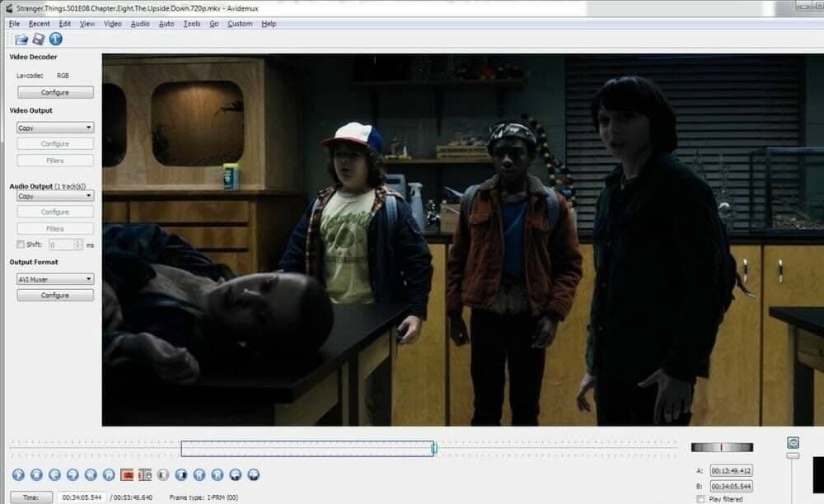The image size is (824, 504).
Task: Stop playback with the Stop button
Action: click(x=36, y=474)
